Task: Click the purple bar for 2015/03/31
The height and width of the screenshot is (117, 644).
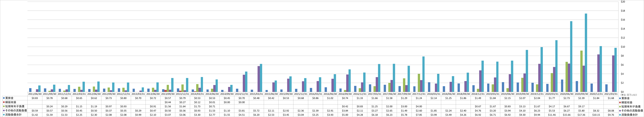Action: tap(259, 79)
